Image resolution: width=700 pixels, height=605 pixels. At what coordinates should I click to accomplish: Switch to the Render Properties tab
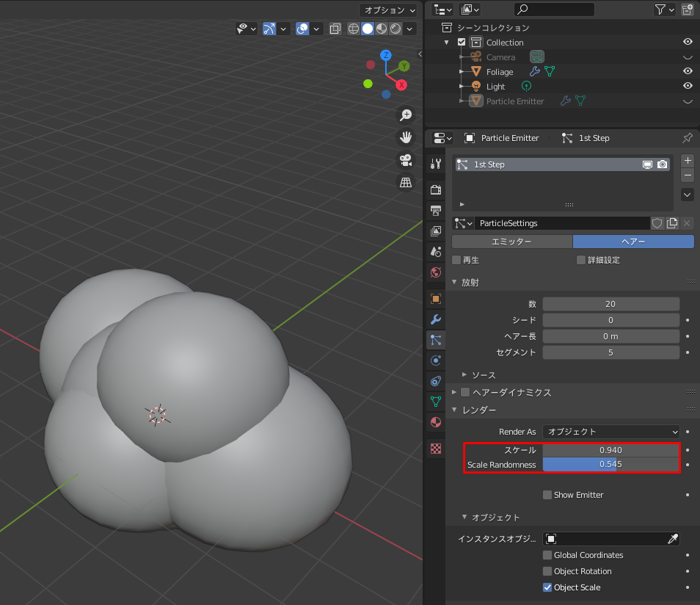tap(436, 189)
